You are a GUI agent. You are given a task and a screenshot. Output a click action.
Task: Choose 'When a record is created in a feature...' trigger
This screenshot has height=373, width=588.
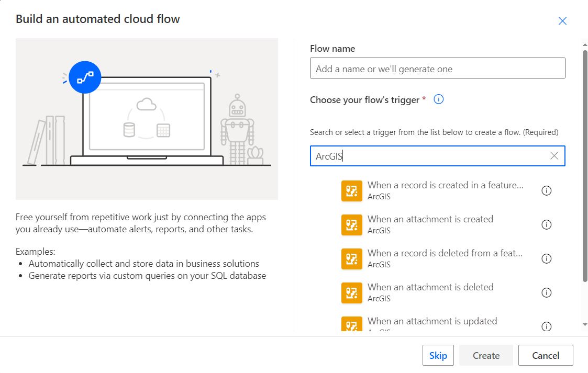(445, 185)
